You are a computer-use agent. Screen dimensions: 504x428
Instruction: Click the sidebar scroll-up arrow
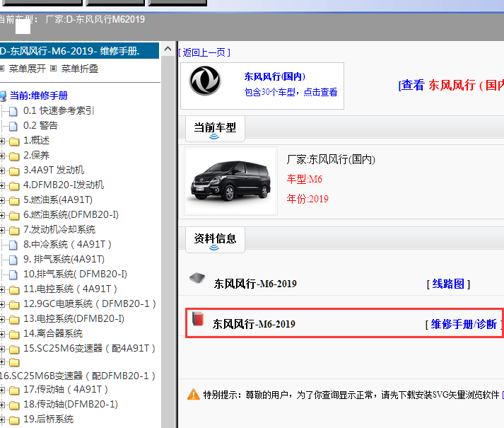[x=168, y=49]
